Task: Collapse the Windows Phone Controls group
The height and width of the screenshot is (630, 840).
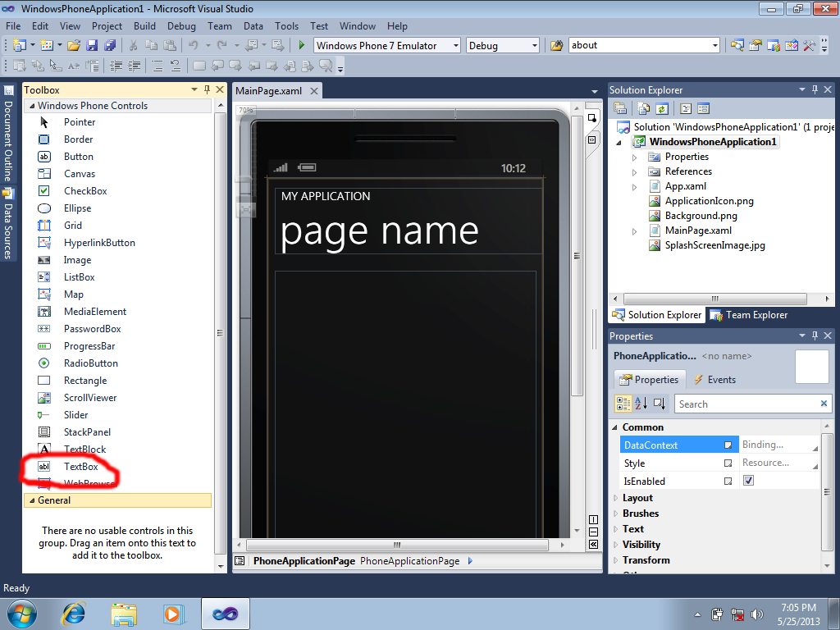Action: [32, 106]
